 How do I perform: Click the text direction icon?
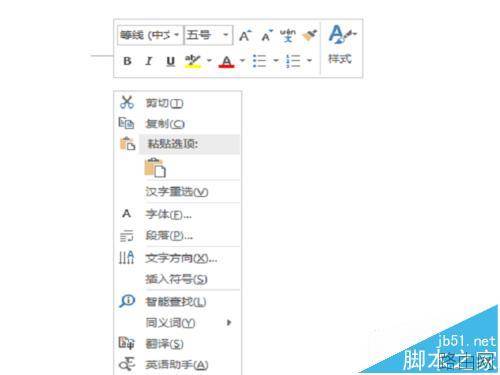(x=127, y=257)
